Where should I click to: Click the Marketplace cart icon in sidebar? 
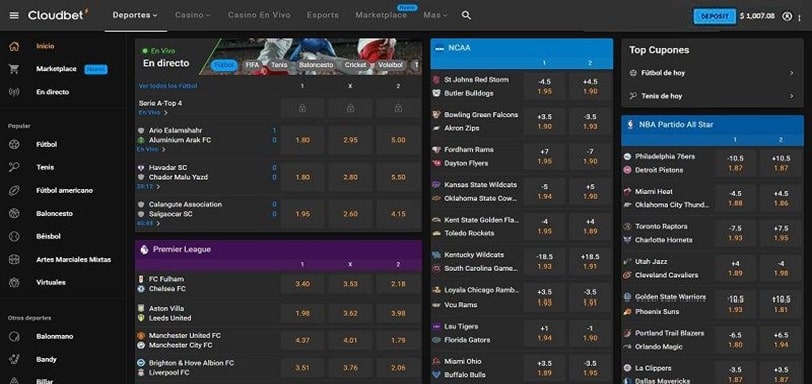tap(14, 69)
